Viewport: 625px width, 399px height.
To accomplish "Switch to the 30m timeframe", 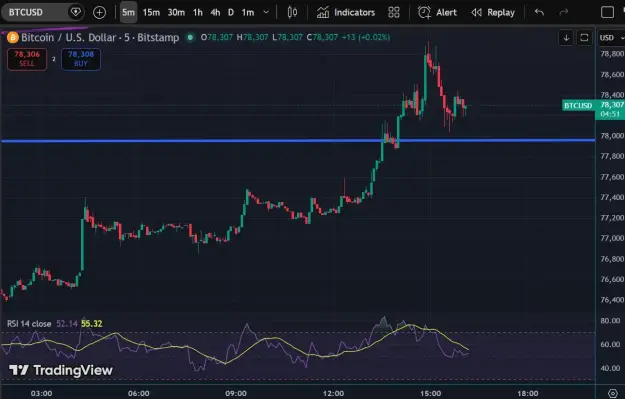I will (x=176, y=12).
